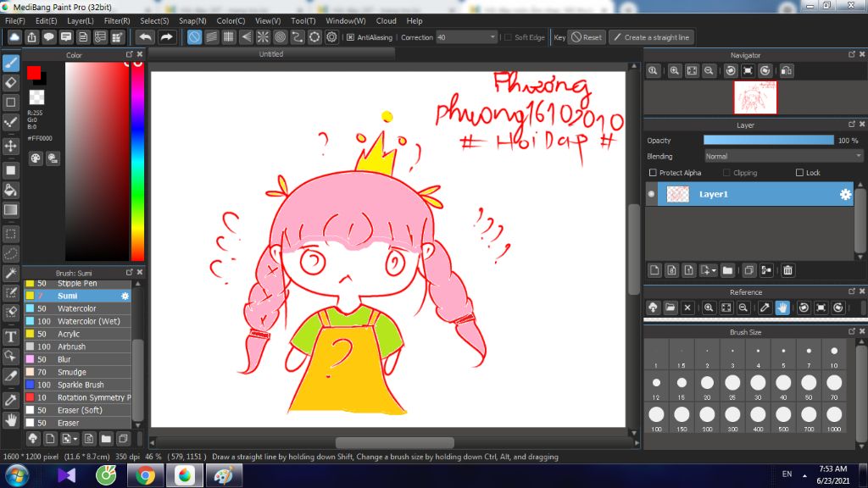Select the Lasso tool

click(10, 254)
